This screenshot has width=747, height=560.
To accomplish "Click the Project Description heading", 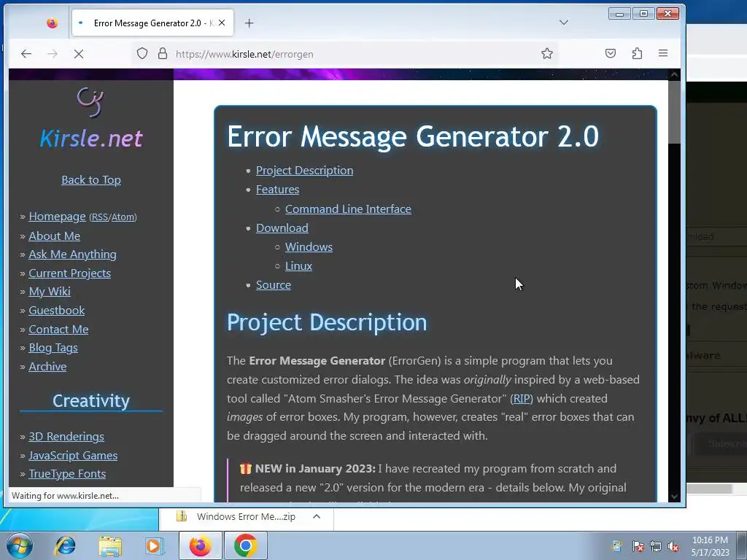I will click(327, 322).
